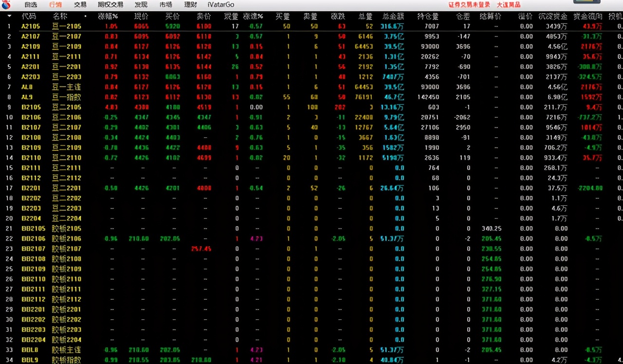Select the B2105 code cell

31,107
